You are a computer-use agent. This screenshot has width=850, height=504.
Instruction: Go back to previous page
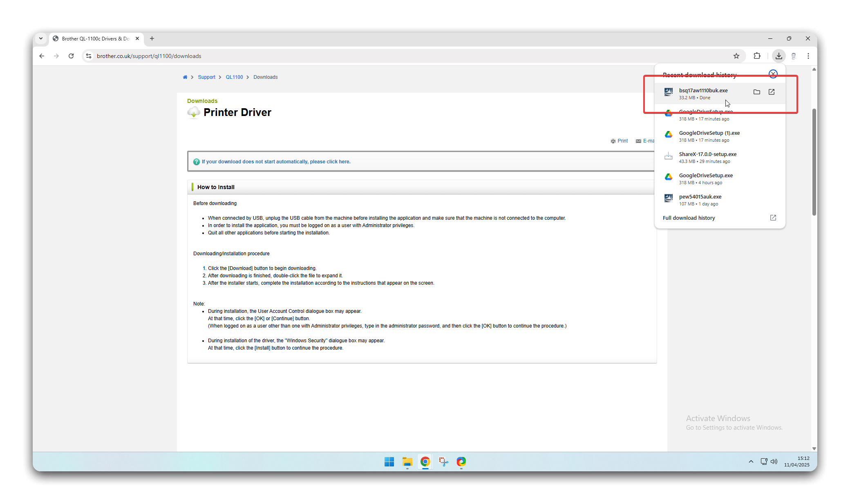tap(42, 56)
